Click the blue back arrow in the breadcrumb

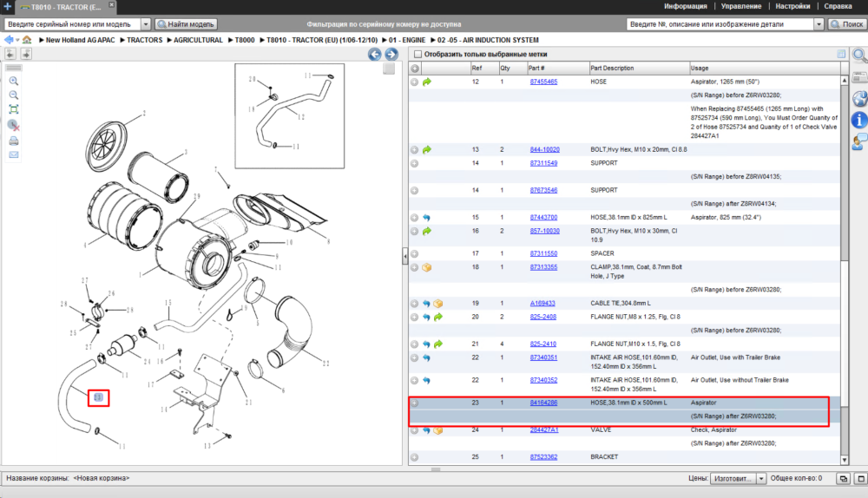coord(9,40)
